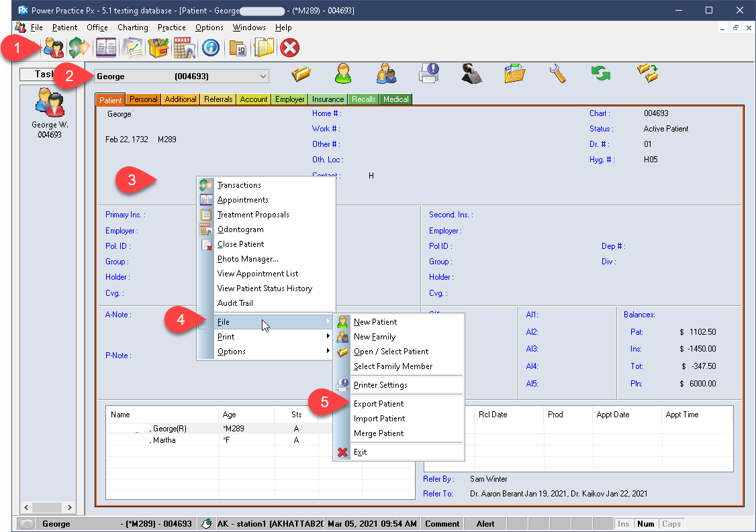Click right arrow of task panel scrollbar
The height and width of the screenshot is (532, 756).
[x=69, y=507]
